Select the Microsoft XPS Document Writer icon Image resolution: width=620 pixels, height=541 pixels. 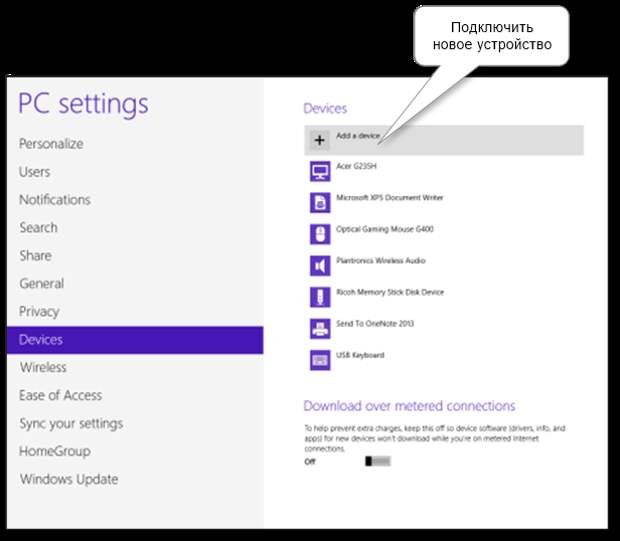point(320,202)
